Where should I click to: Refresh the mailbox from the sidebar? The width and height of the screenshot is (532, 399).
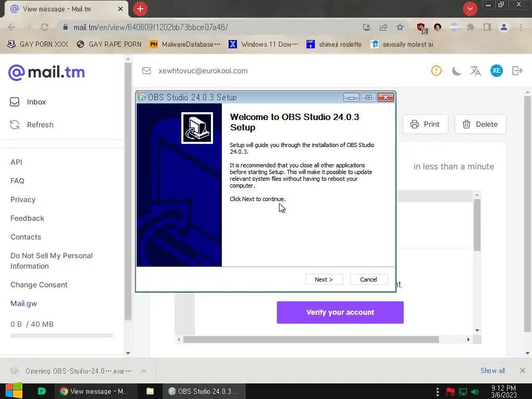point(40,125)
